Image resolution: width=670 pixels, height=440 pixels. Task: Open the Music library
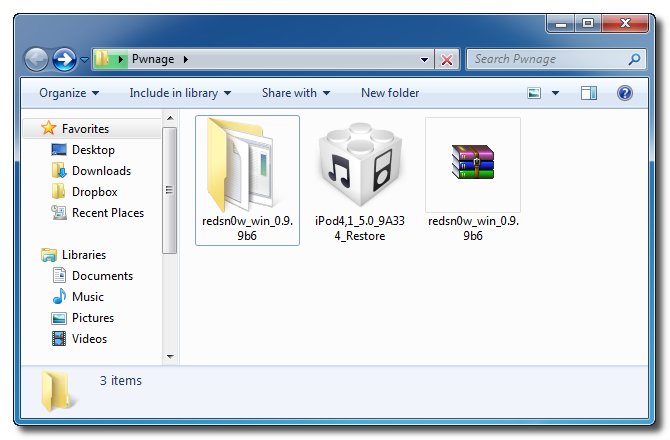click(x=88, y=297)
